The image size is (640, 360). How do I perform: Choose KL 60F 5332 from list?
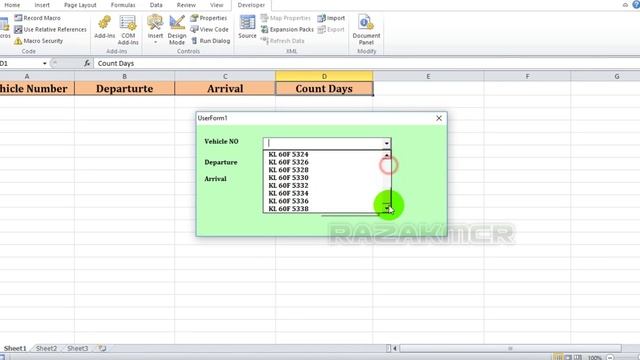(x=288, y=185)
